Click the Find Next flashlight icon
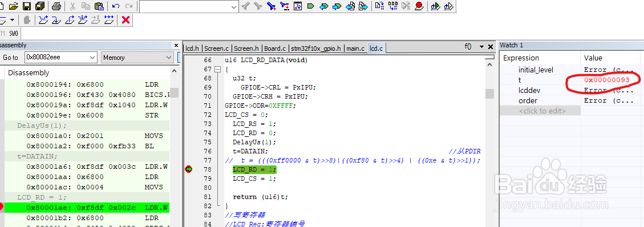The width and height of the screenshot is (644, 227). (x=258, y=6)
